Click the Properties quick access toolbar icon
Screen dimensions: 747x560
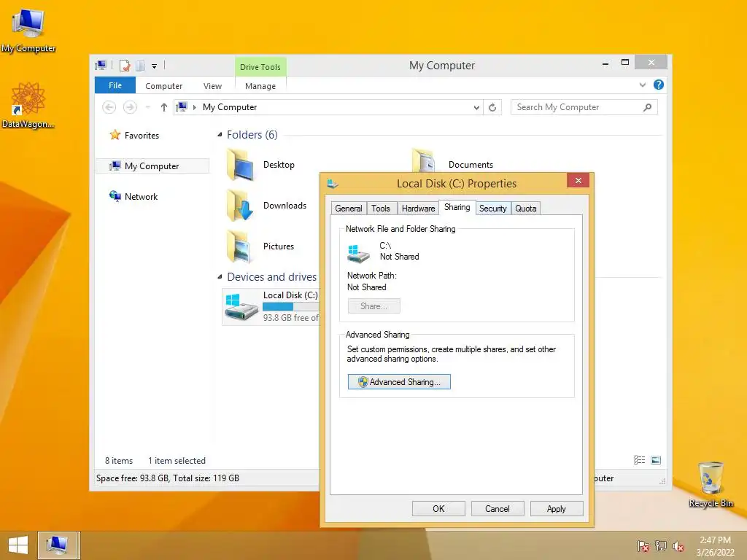click(125, 66)
